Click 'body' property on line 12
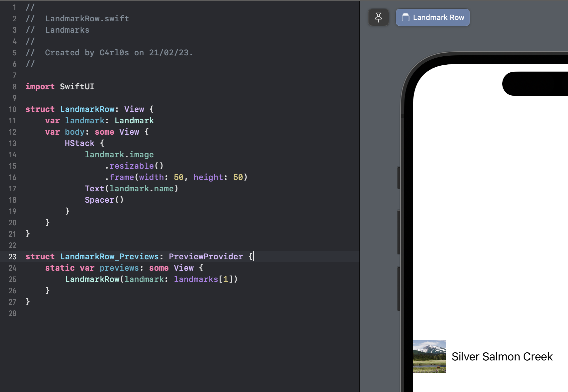 click(x=75, y=132)
